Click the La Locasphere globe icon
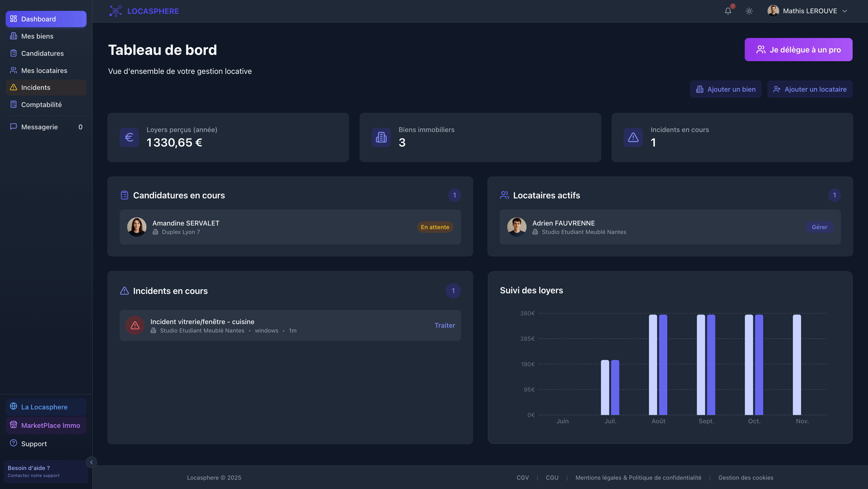This screenshot has height=489, width=868. [x=14, y=406]
